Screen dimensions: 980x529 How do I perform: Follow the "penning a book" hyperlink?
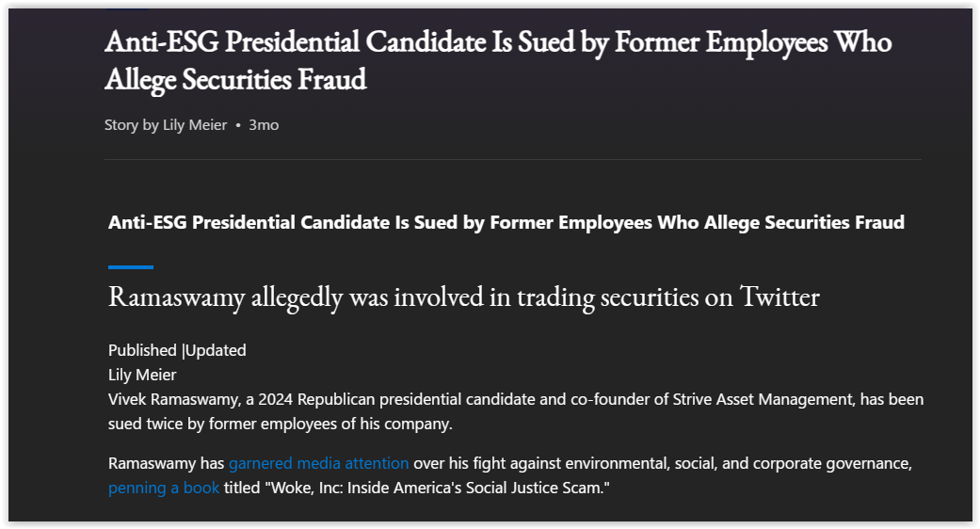point(164,488)
